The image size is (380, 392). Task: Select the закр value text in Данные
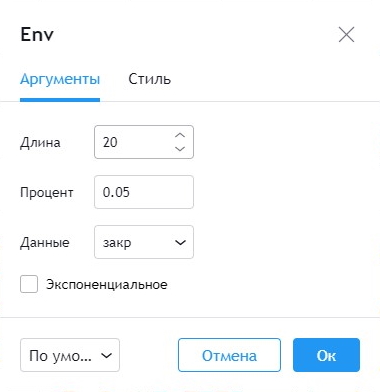click(x=117, y=243)
